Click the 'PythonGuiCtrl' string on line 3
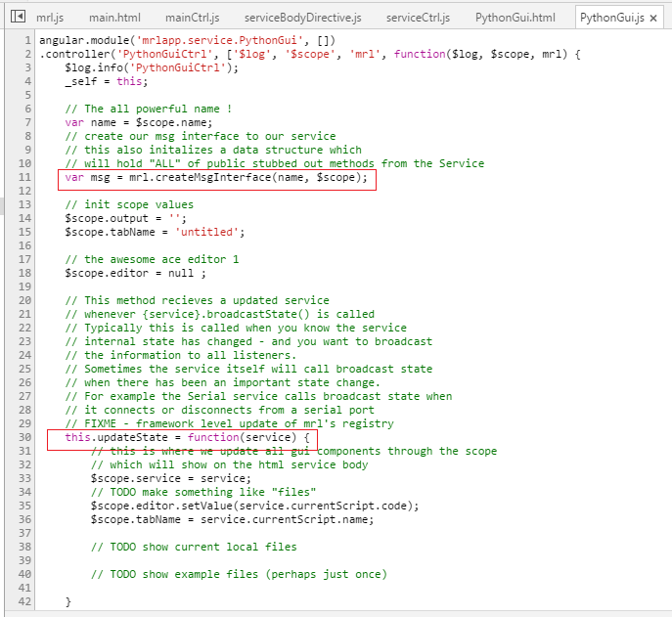Viewport: 672px width, 617px height. [177, 67]
